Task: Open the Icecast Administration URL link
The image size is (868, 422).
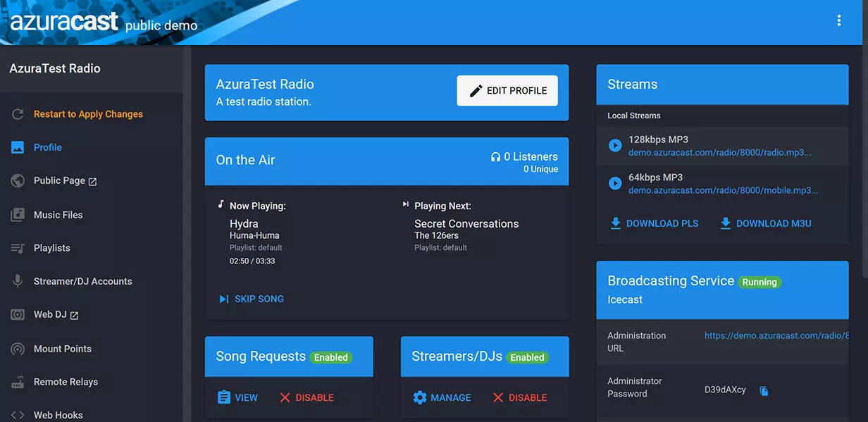Action: (x=776, y=336)
